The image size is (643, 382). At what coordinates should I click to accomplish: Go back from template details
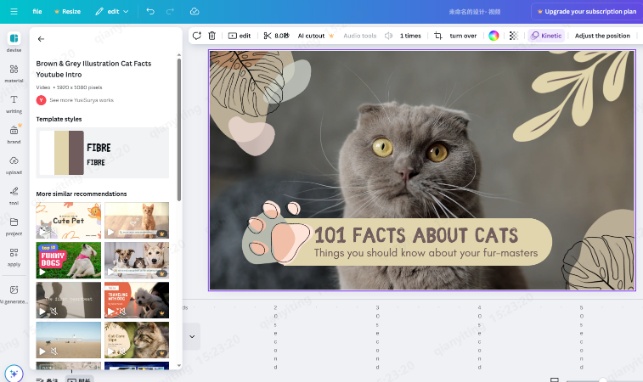[41, 39]
